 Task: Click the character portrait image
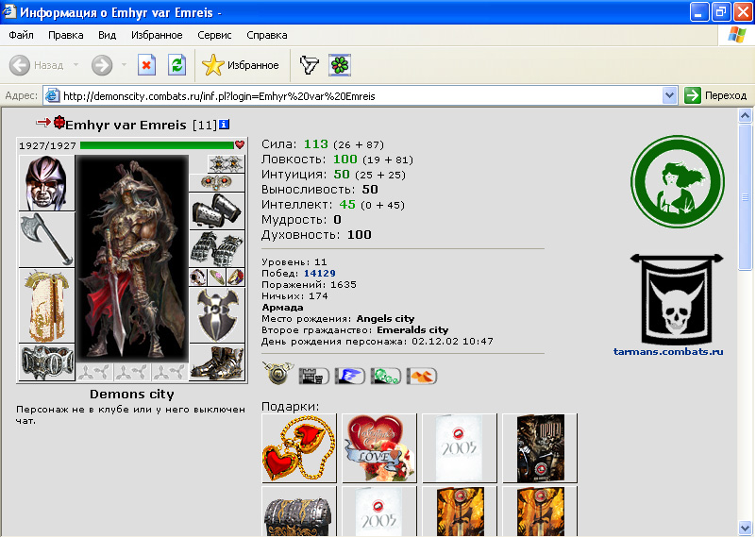[132, 259]
